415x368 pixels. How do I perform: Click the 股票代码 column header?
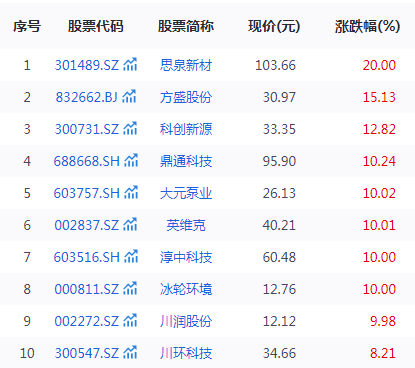coord(96,26)
